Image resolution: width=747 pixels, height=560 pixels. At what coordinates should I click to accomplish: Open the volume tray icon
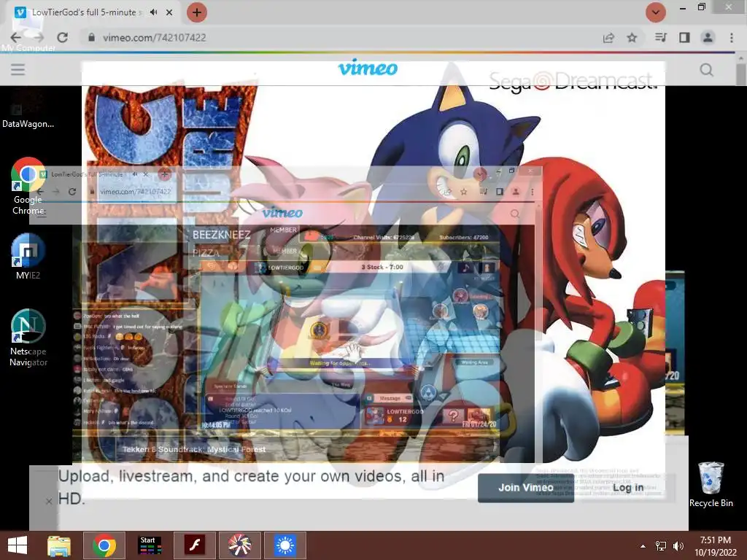point(678,545)
